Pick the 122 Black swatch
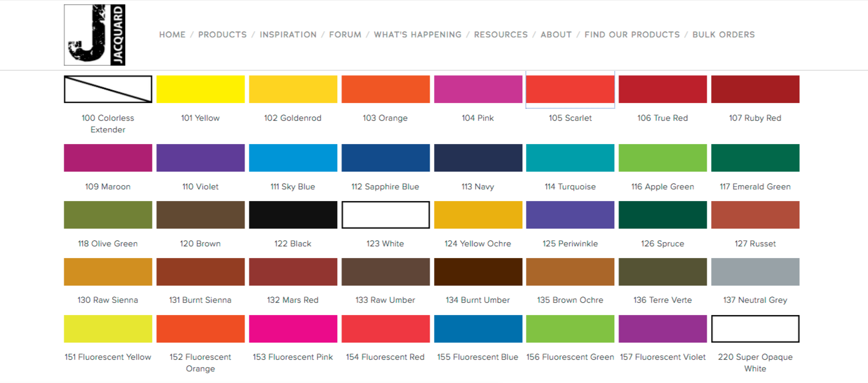This screenshot has width=868, height=383. 293,214
